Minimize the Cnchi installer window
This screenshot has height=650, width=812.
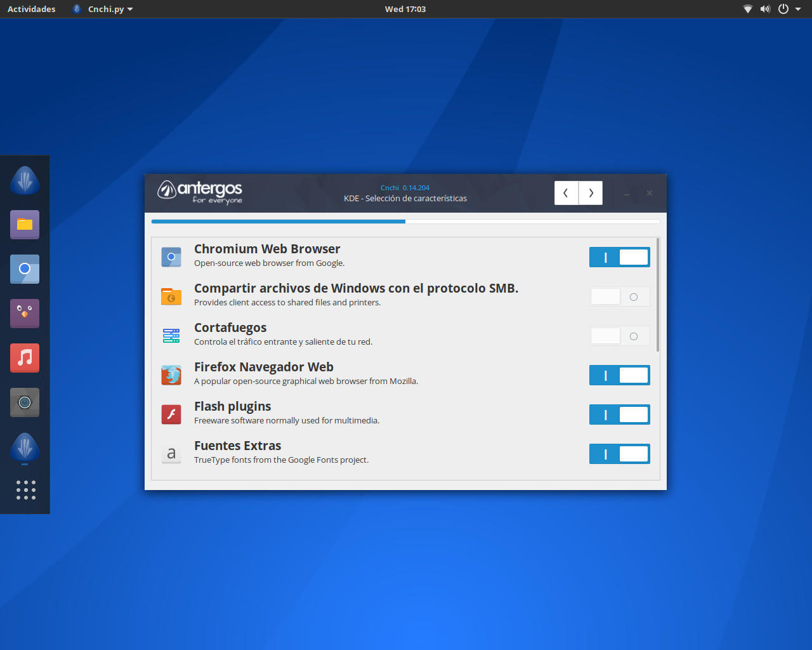[627, 193]
